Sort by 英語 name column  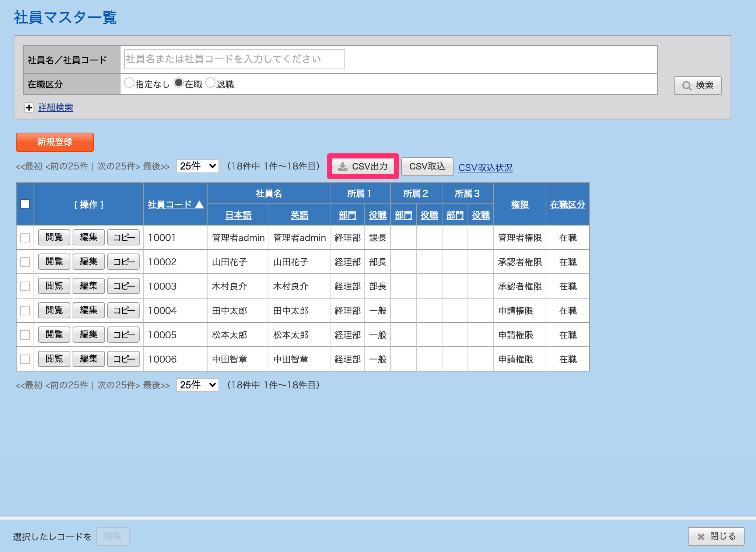[x=300, y=215]
